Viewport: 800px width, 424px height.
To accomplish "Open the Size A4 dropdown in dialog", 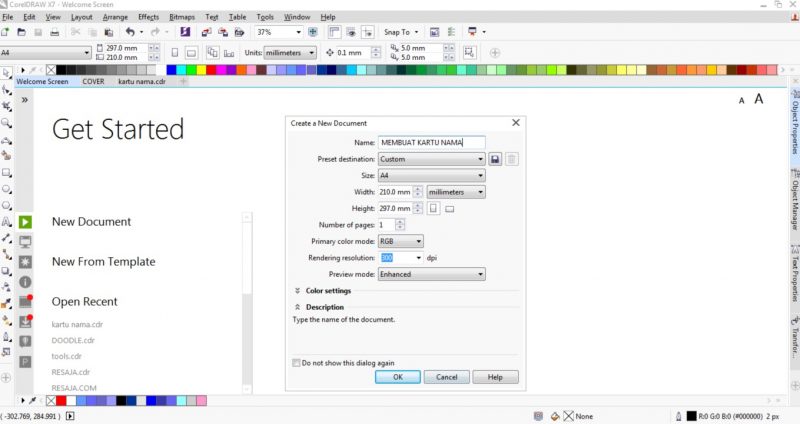I will pos(432,176).
